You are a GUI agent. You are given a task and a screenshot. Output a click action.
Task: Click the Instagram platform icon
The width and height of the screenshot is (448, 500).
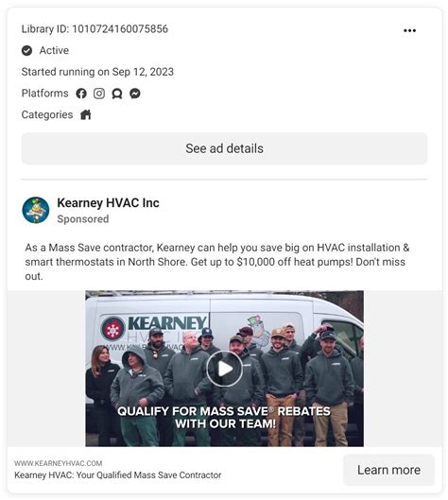tap(99, 94)
